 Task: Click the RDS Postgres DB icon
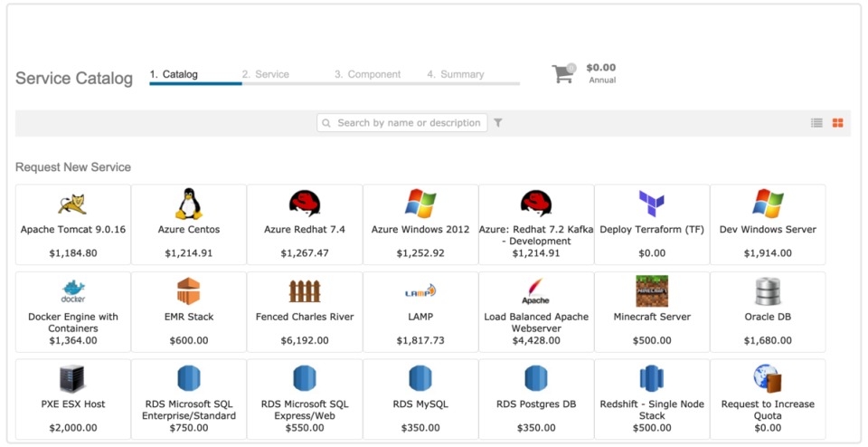(x=536, y=378)
